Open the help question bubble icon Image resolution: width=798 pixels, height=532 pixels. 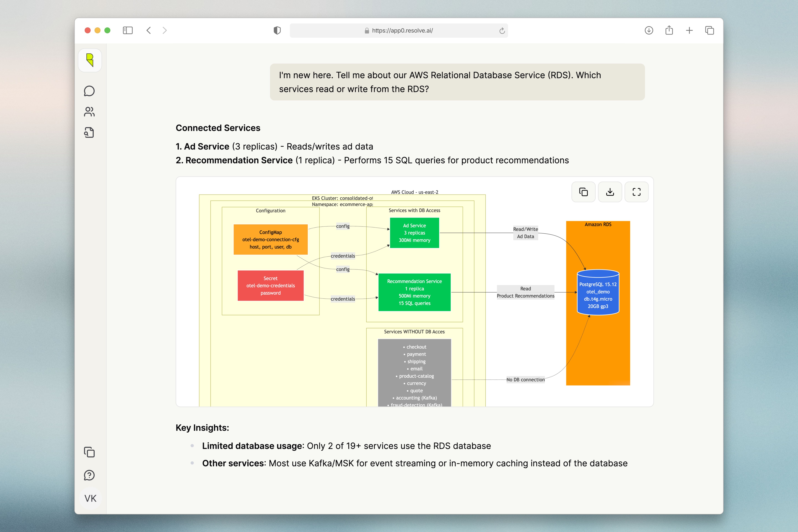point(89,475)
